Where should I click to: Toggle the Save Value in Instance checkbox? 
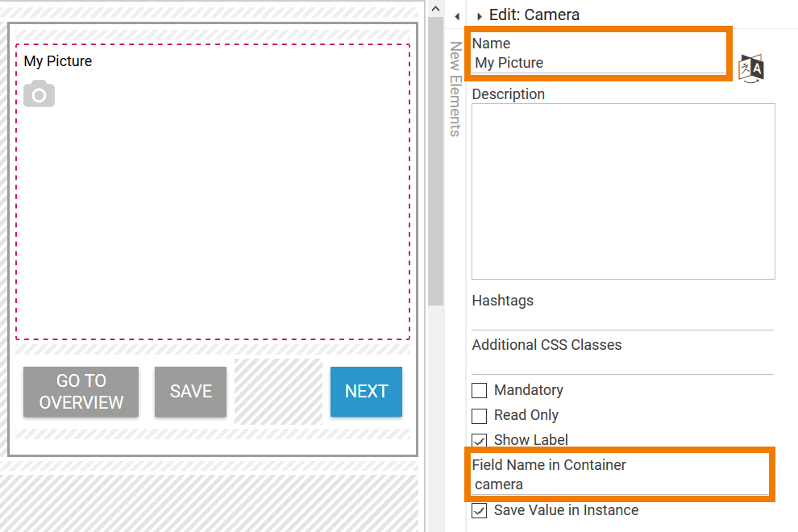coord(480,511)
